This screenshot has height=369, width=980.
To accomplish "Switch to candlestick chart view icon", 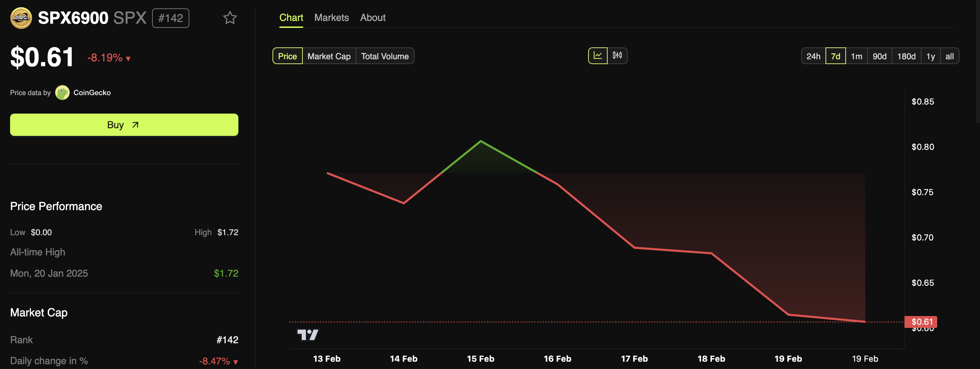I will coord(617,56).
